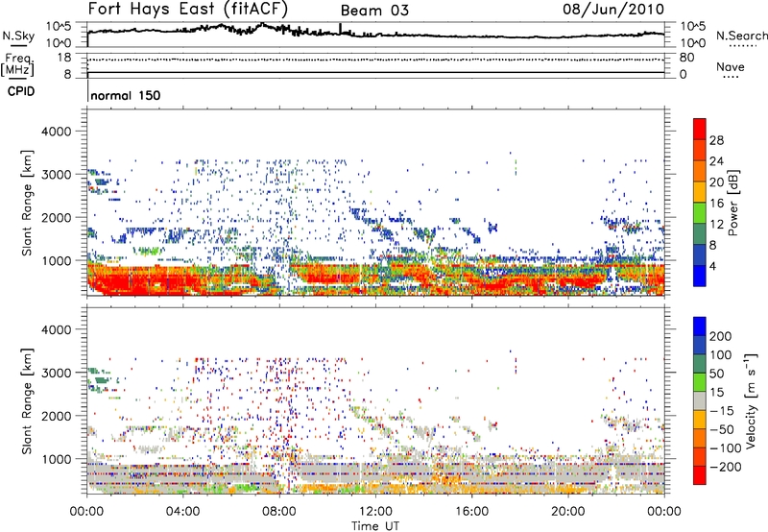Click the 'CPID' label
Viewport: 768px width, 532px height.
point(21,91)
